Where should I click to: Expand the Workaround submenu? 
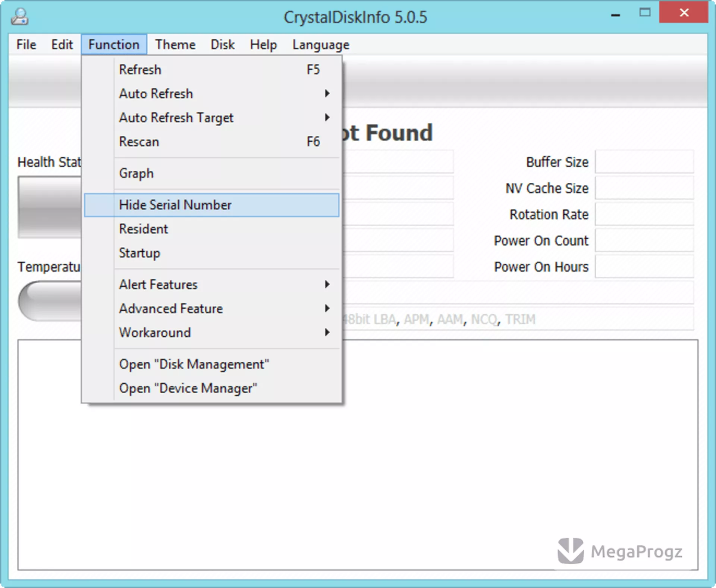point(211,333)
